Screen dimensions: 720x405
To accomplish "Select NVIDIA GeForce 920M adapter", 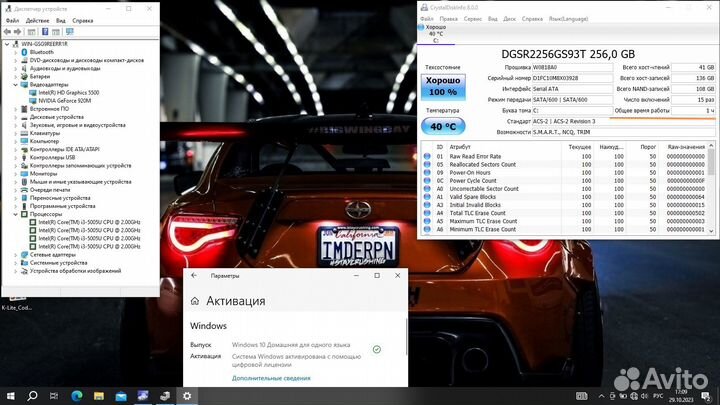I will click(64, 101).
